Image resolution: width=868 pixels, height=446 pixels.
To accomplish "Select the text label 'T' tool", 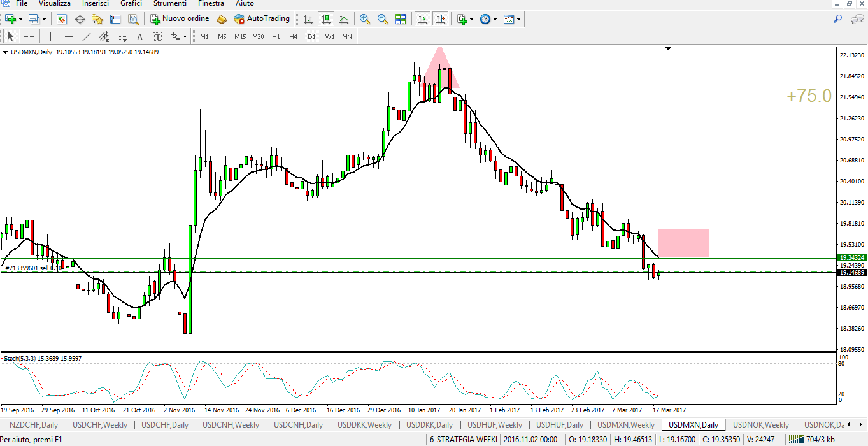I will pos(157,36).
